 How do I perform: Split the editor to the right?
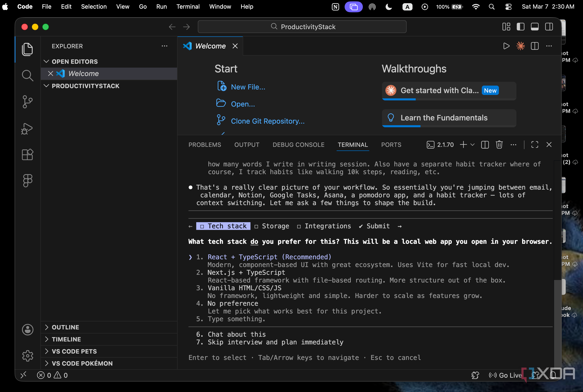tap(535, 46)
